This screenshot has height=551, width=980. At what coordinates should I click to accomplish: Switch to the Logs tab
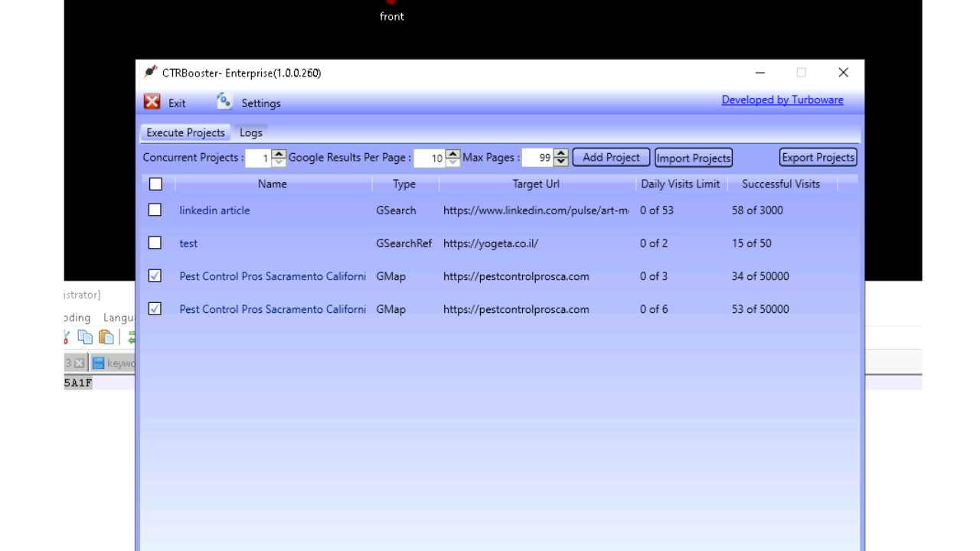coord(251,132)
